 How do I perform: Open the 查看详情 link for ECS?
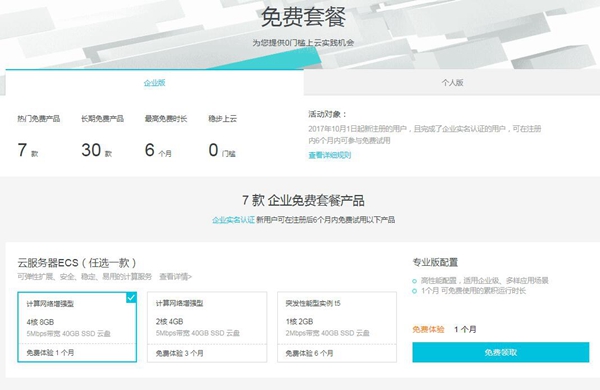coord(175,276)
